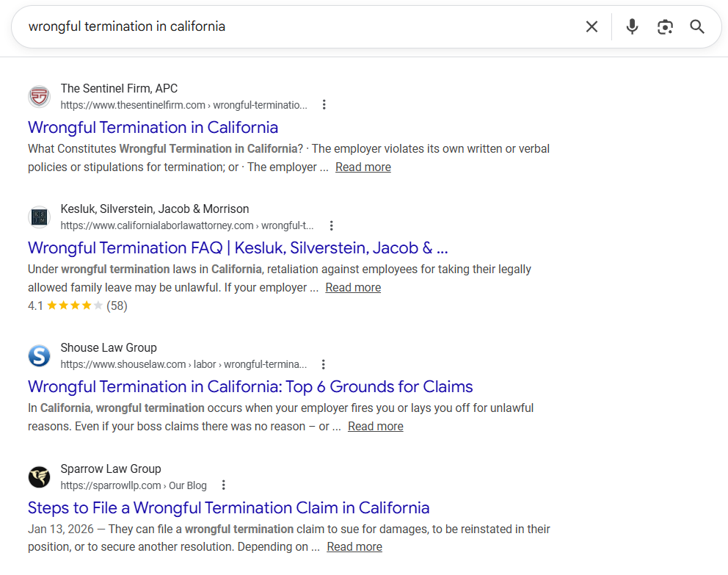Click the Shouse Law Group favicon
728x575 pixels.
click(39, 355)
